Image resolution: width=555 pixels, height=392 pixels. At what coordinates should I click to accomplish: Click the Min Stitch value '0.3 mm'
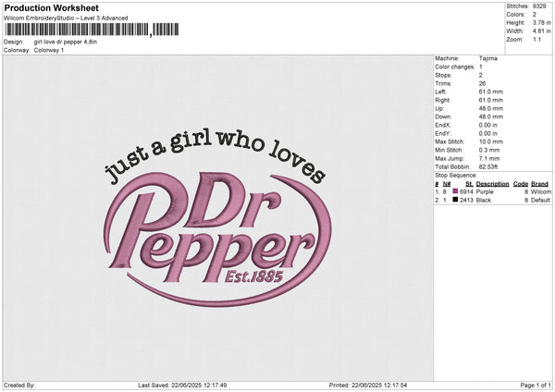pos(489,150)
